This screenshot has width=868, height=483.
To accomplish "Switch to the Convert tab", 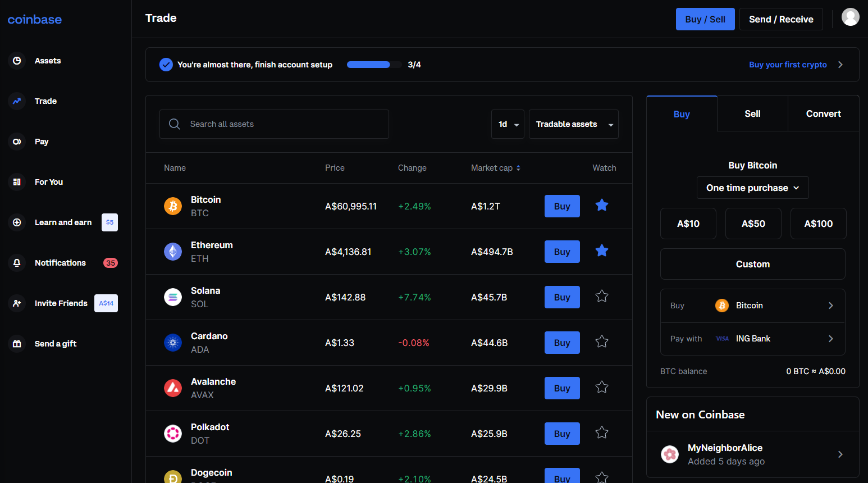I will point(824,113).
